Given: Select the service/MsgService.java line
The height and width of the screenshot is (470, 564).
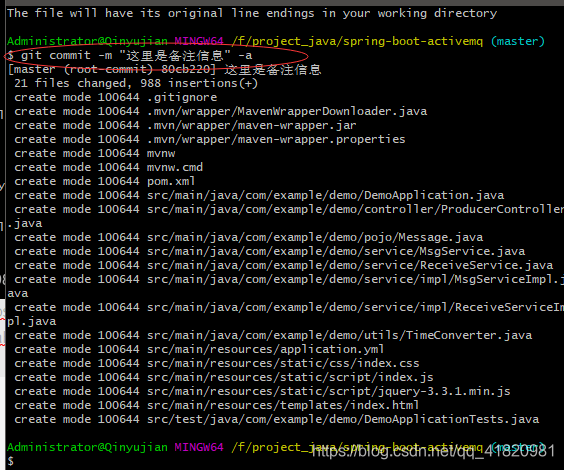Looking at the screenshot, I should click(x=269, y=252).
